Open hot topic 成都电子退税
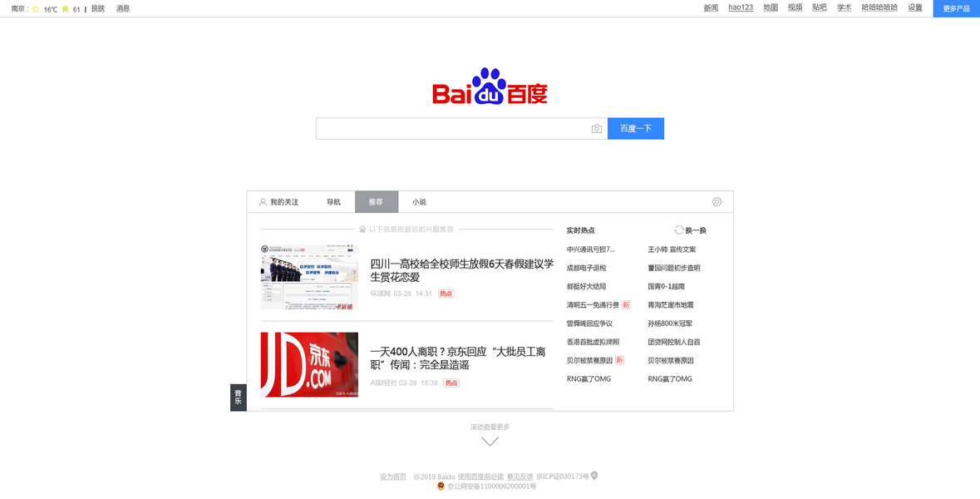 (586, 268)
